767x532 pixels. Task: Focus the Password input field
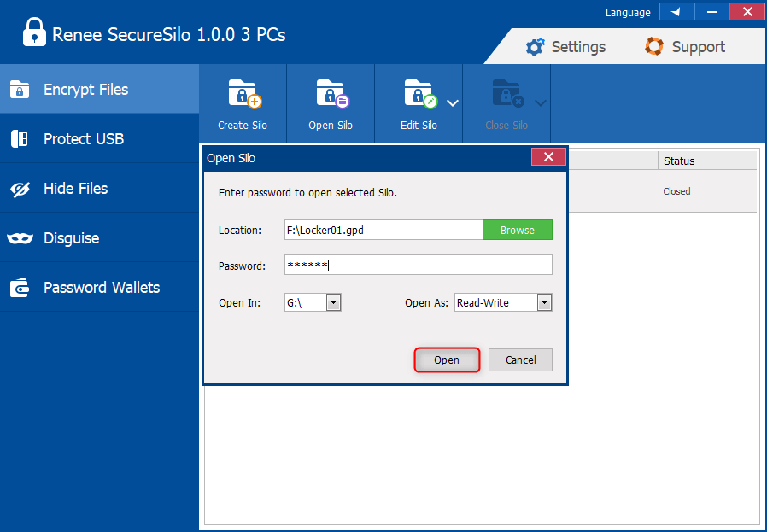coord(419,265)
